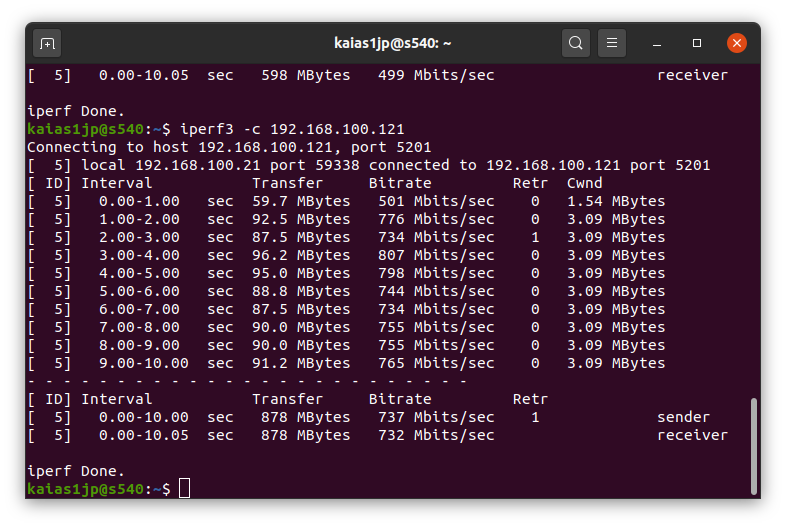The image size is (786, 527).
Task: Click the command iperf3 -c 192.168.100.121
Action: click(x=292, y=129)
